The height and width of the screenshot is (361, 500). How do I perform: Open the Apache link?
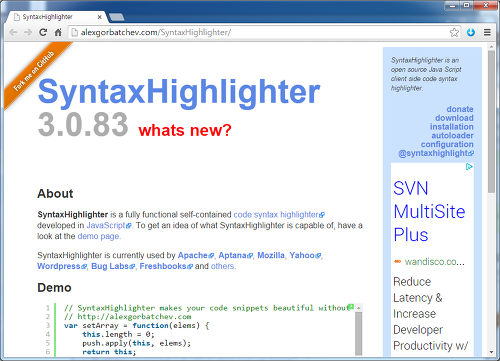(x=196, y=255)
